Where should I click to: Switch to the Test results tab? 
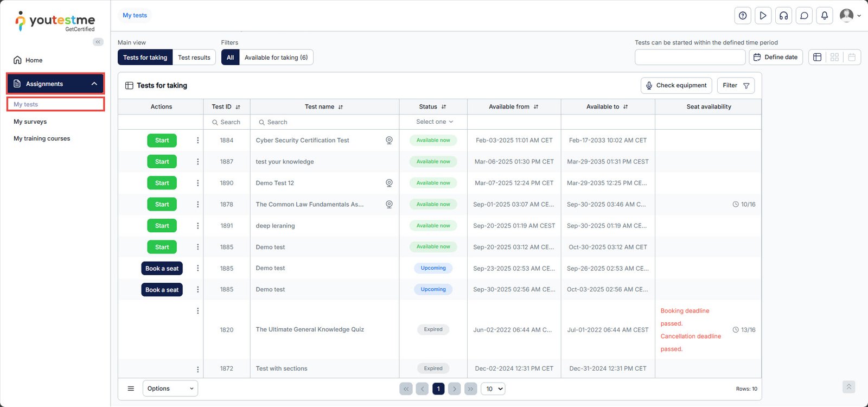194,58
